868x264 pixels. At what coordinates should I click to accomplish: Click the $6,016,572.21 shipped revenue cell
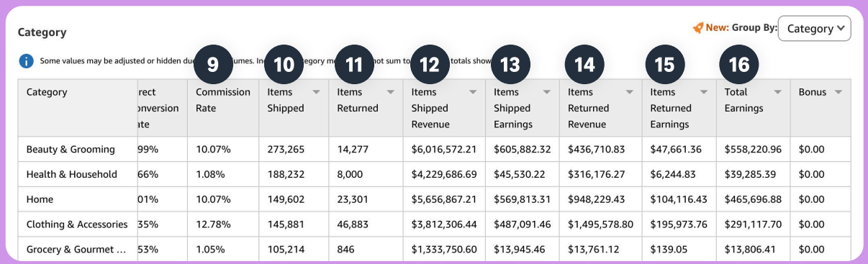(x=444, y=150)
